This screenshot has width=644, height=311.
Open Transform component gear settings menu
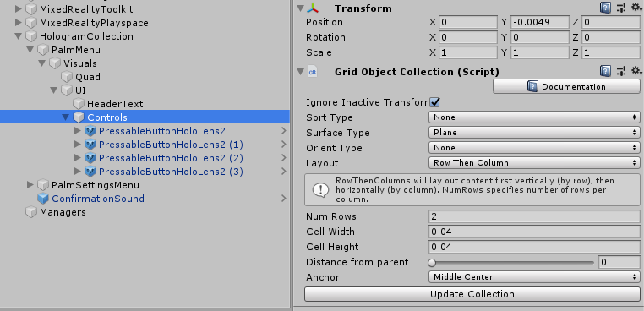tap(636, 8)
